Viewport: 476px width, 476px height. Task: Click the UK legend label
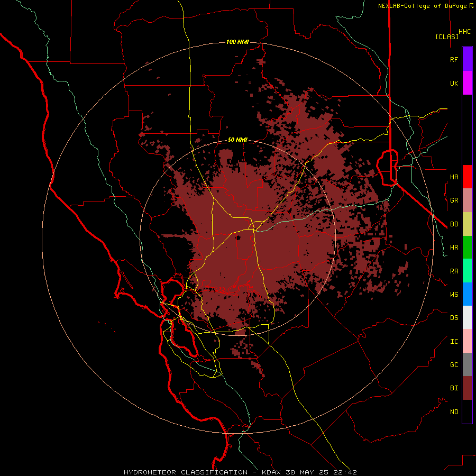tap(454, 83)
